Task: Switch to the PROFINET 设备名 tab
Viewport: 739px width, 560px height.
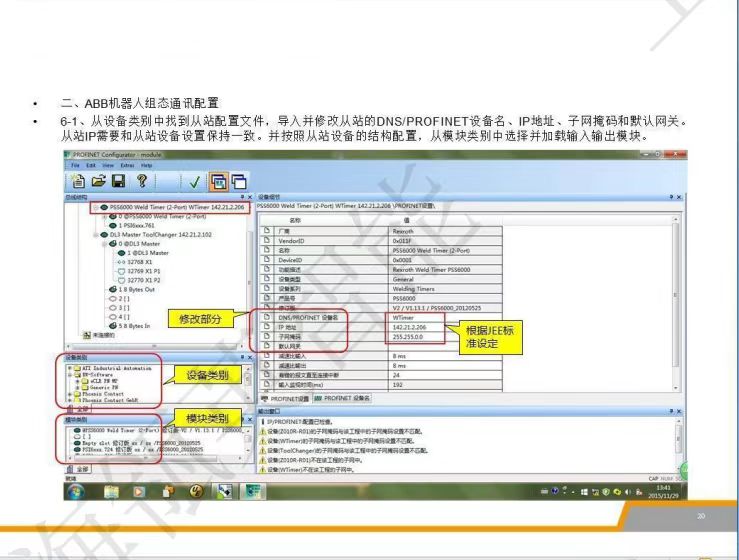Action: pos(342,398)
